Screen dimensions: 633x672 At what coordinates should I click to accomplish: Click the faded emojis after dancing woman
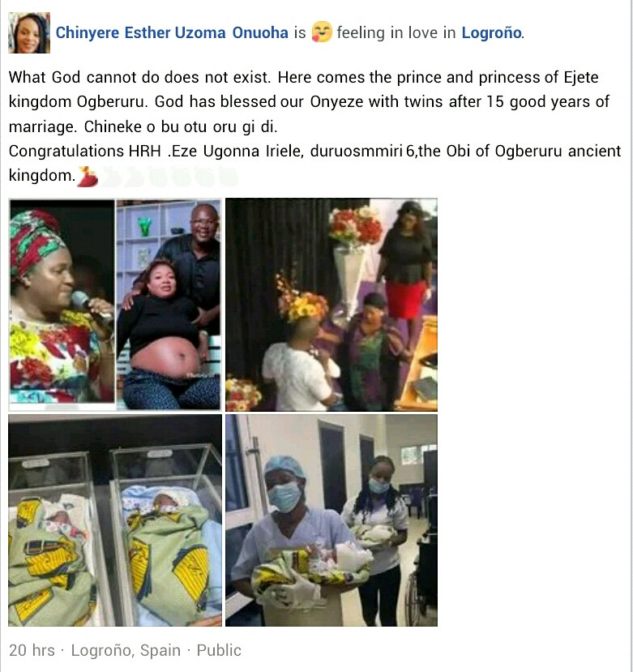[169, 177]
